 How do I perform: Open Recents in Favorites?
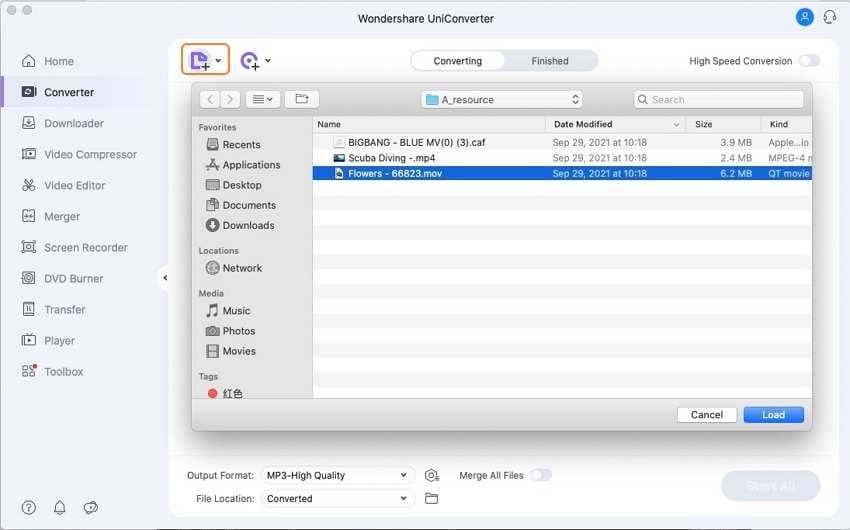tap(234, 145)
